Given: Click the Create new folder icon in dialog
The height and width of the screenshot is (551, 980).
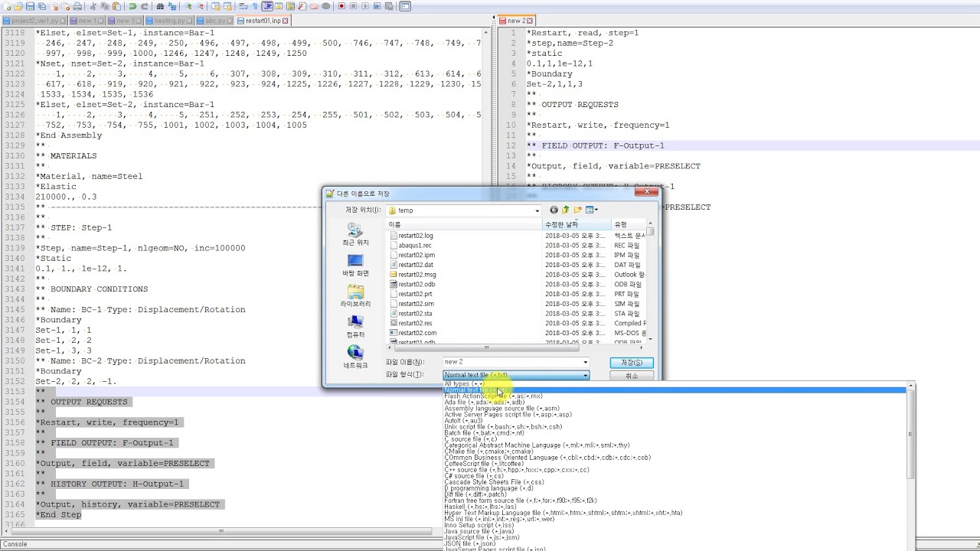Looking at the screenshot, I should tap(578, 210).
